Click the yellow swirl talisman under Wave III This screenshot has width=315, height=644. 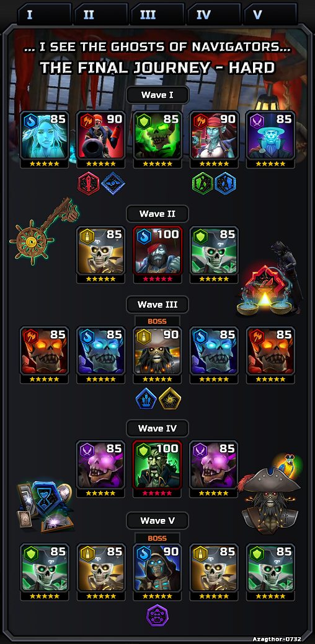(170, 399)
